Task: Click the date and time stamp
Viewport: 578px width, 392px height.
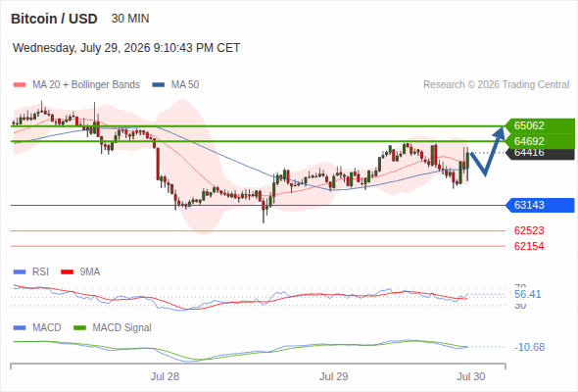Action: tap(126, 48)
